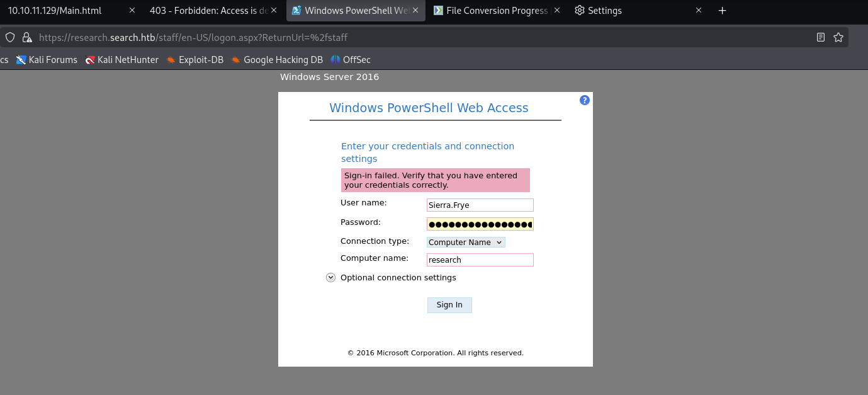Click the blue help question mark icon
868x395 pixels.
(x=585, y=100)
